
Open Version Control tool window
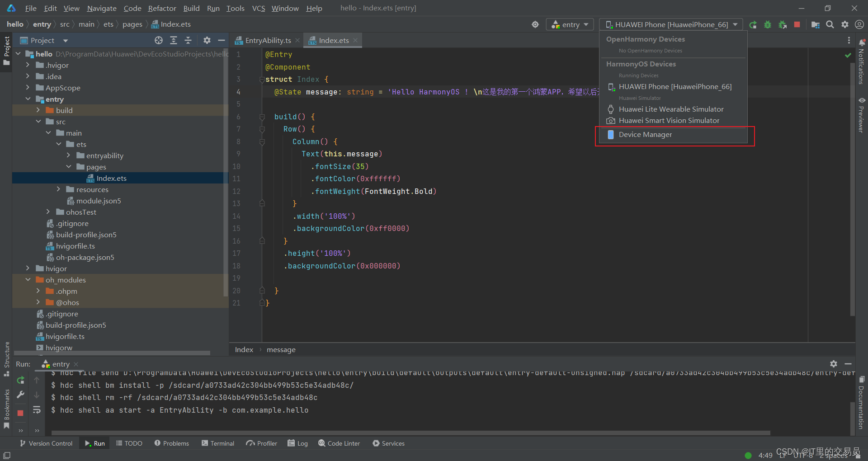point(46,443)
